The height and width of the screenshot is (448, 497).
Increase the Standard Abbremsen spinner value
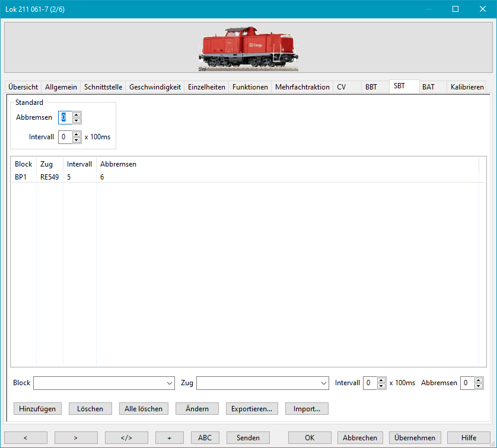(77, 114)
